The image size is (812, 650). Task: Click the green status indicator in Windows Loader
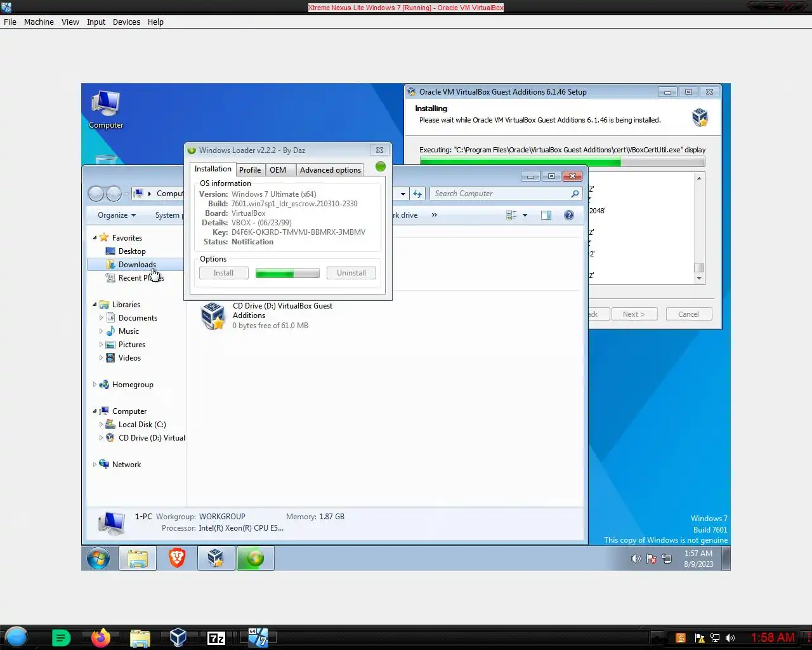point(381,166)
